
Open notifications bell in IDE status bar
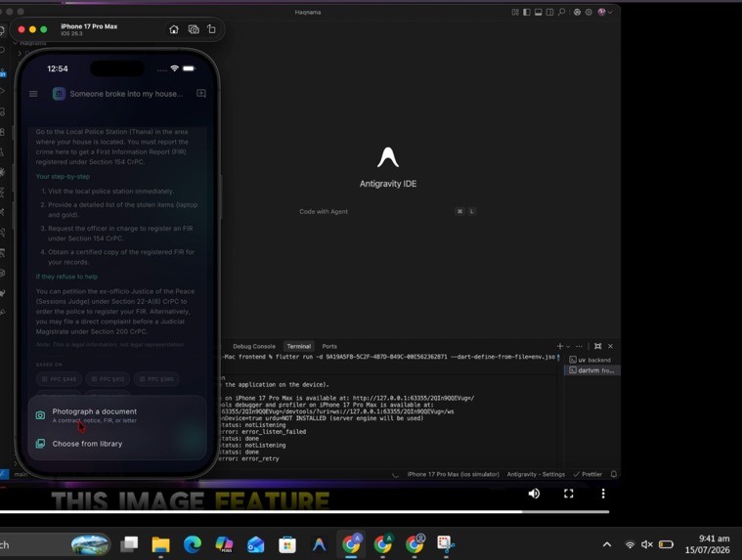pos(614,474)
